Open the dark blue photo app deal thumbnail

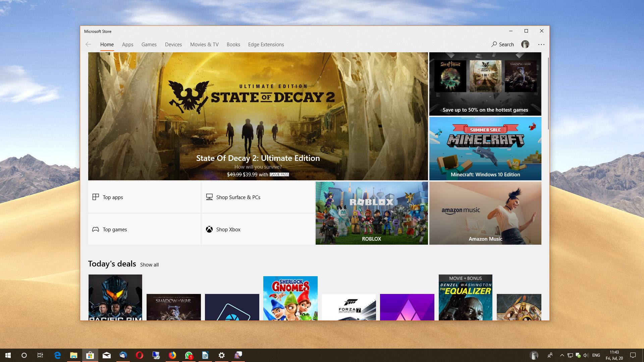coord(232,307)
